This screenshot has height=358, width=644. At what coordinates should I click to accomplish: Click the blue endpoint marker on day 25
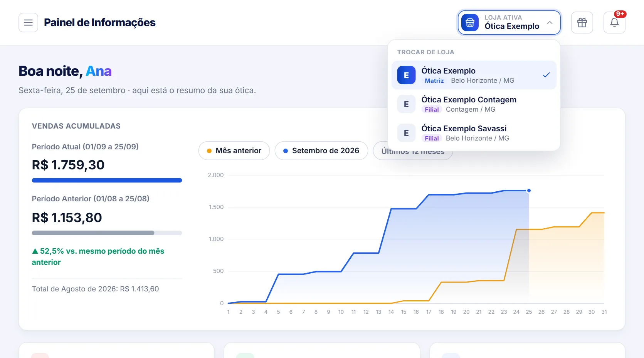(x=529, y=191)
